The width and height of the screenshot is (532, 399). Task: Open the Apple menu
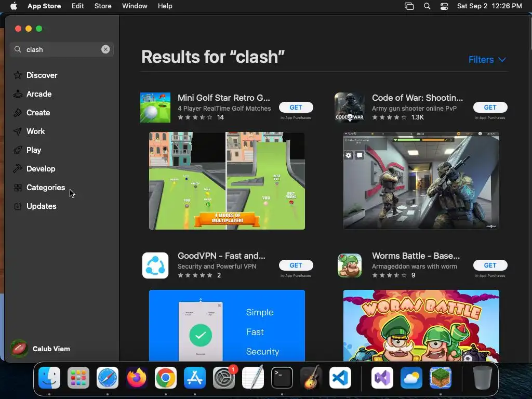pyautogui.click(x=14, y=6)
